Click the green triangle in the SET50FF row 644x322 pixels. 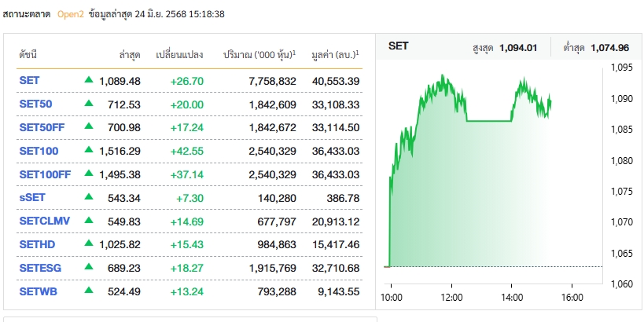point(89,127)
